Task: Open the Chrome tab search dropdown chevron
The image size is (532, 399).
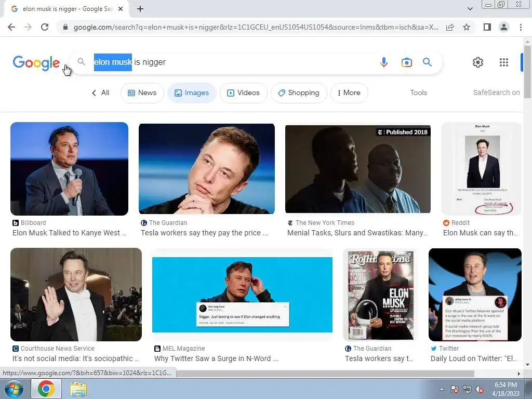Action: 470,9
